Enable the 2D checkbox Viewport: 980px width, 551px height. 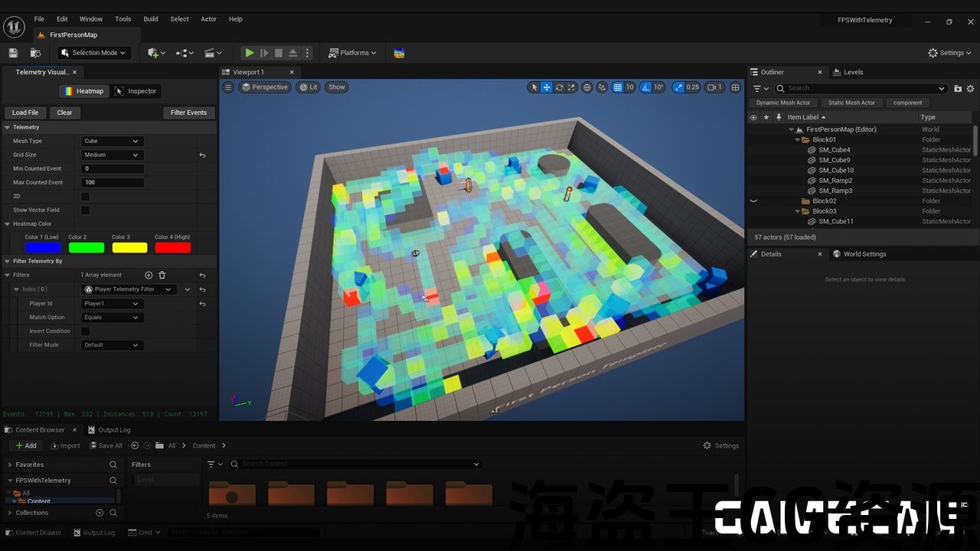(x=85, y=196)
